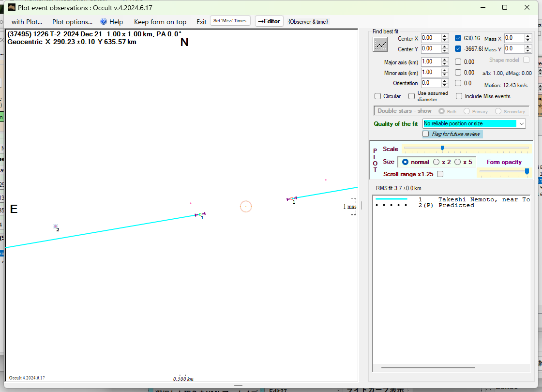Click the Find best fit graph icon

click(380, 45)
